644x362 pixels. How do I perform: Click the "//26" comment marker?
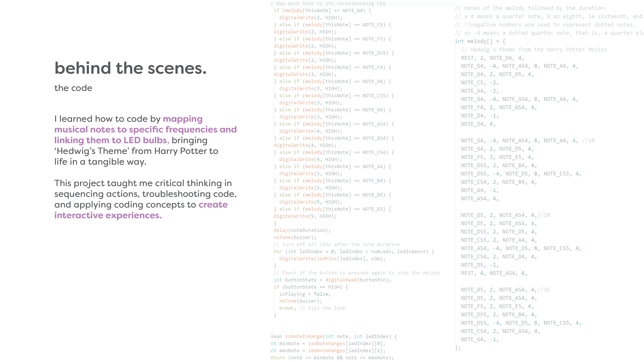tap(544, 290)
